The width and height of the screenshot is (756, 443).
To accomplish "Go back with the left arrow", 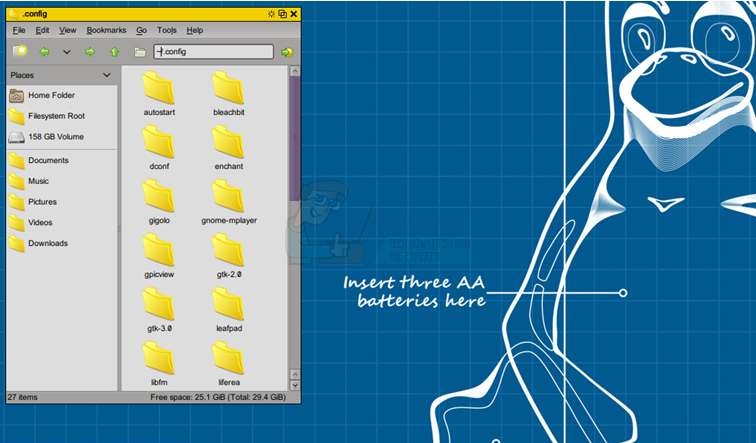I will (44, 51).
